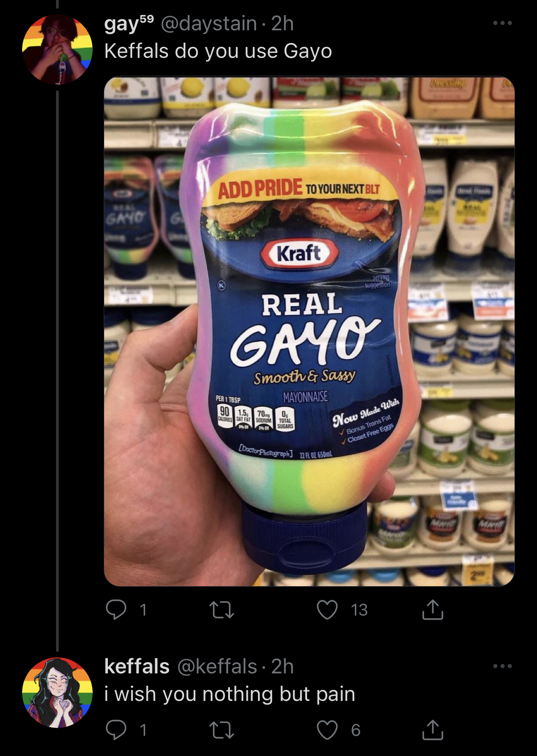Like the tweet with 13 likes

click(327, 610)
